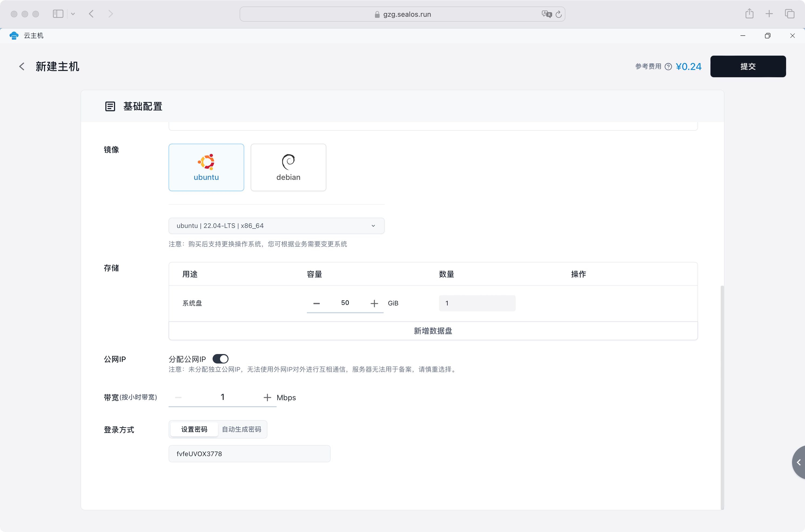This screenshot has width=805, height=532.
Task: Click the 系统盘 row label
Action: coord(192,303)
